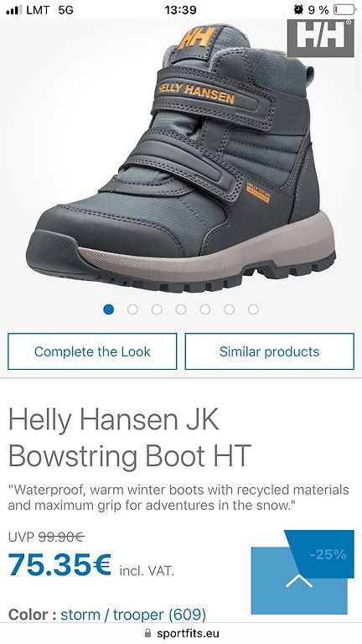
Task: Tap the cellular signal bars icon
Action: (14, 10)
